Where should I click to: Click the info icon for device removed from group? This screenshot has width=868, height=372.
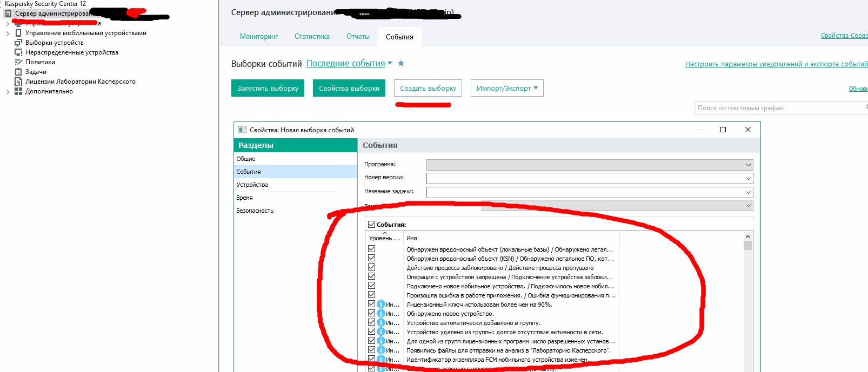pyautogui.click(x=381, y=332)
